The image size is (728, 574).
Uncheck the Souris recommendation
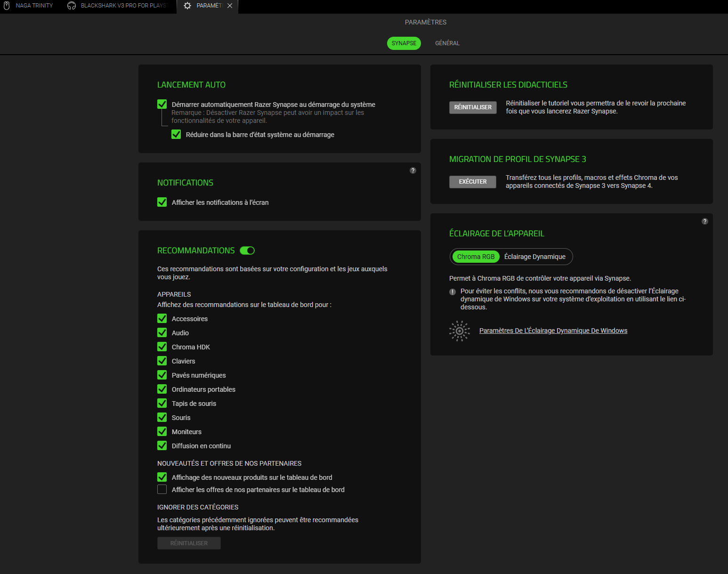coord(162,417)
